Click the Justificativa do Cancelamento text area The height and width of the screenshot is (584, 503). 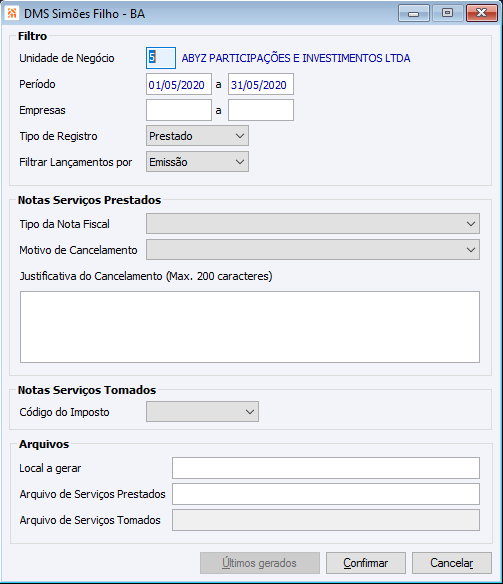(250, 327)
